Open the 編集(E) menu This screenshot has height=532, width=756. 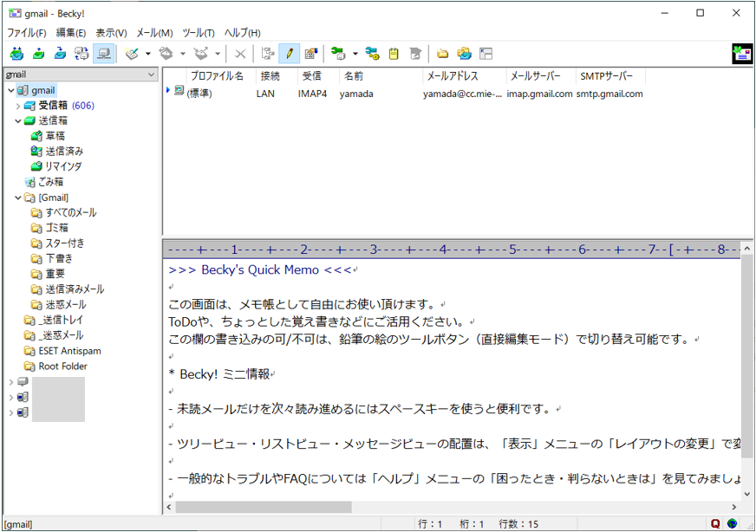point(71,33)
